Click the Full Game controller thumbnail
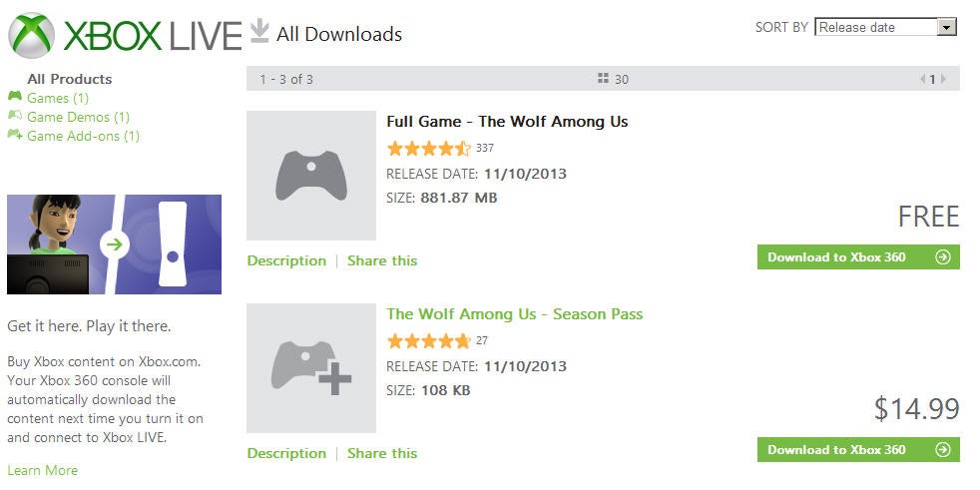This screenshot has width=980, height=490. point(311,175)
